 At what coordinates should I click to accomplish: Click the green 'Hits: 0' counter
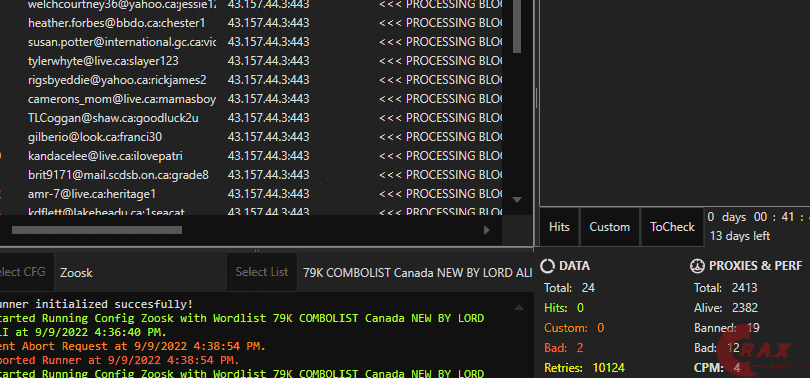564,308
